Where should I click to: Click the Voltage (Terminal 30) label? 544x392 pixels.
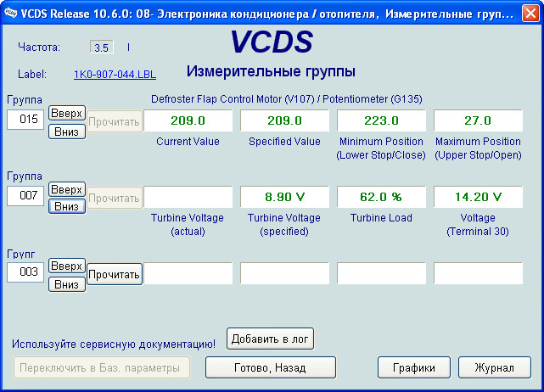point(478,225)
